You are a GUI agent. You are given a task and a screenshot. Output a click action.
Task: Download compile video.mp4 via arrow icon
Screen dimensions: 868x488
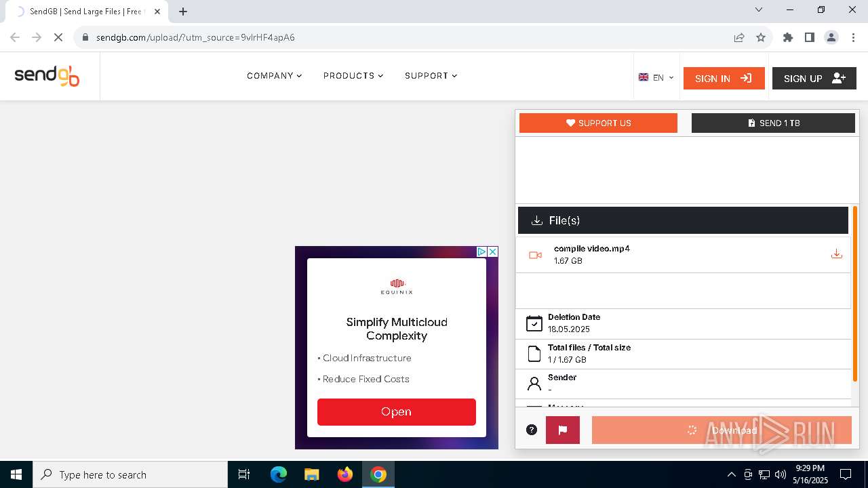(837, 254)
